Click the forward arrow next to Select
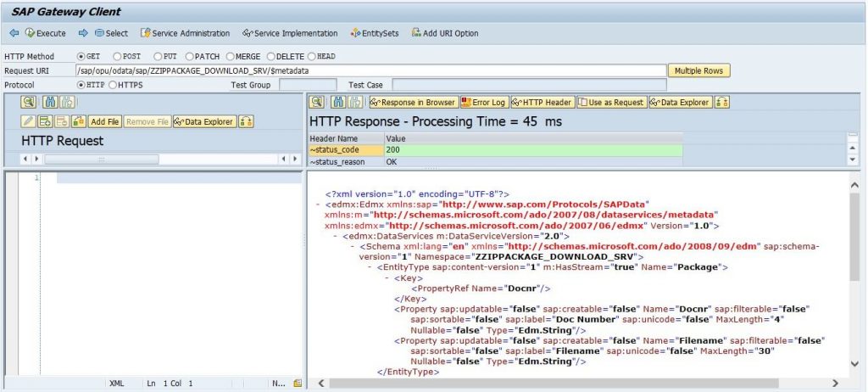The image size is (868, 392). click(x=83, y=33)
